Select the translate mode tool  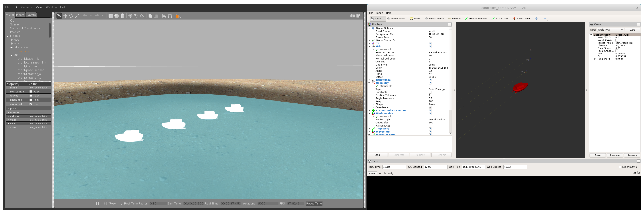[x=65, y=16]
